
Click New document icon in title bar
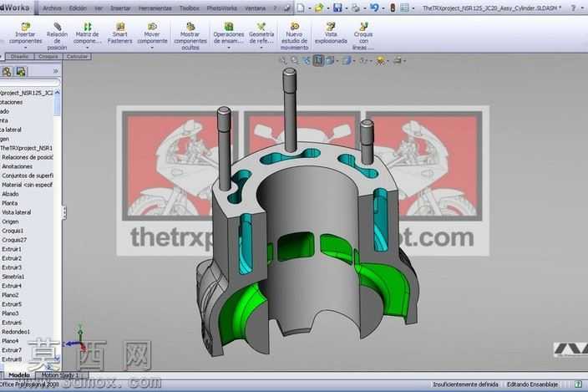click(301, 8)
